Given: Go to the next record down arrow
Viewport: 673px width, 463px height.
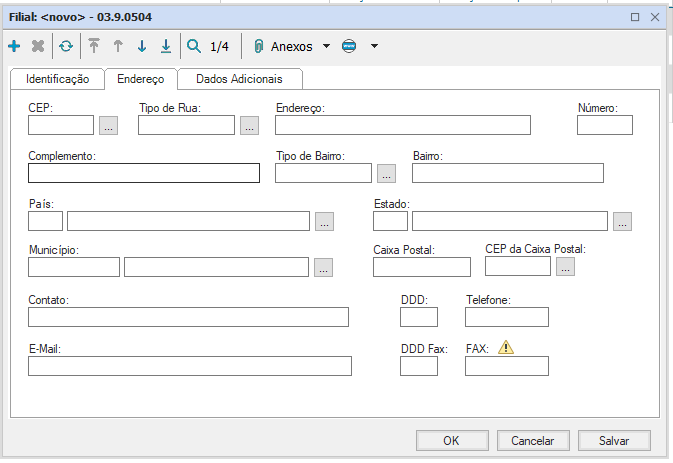Looking at the screenshot, I should tap(142, 46).
